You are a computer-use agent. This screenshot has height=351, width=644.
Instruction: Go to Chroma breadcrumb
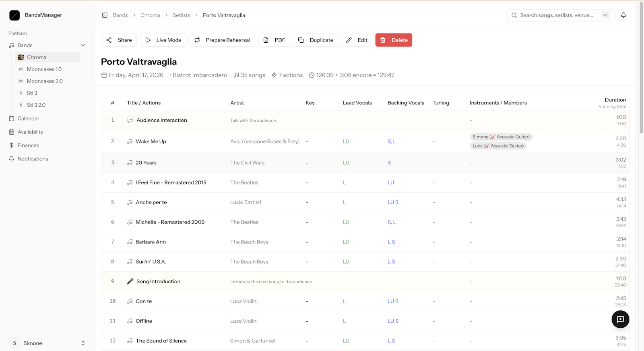point(150,15)
